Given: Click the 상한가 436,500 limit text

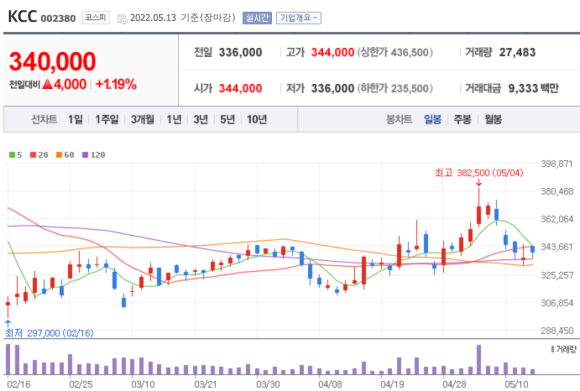Looking at the screenshot, I should coord(395,53).
